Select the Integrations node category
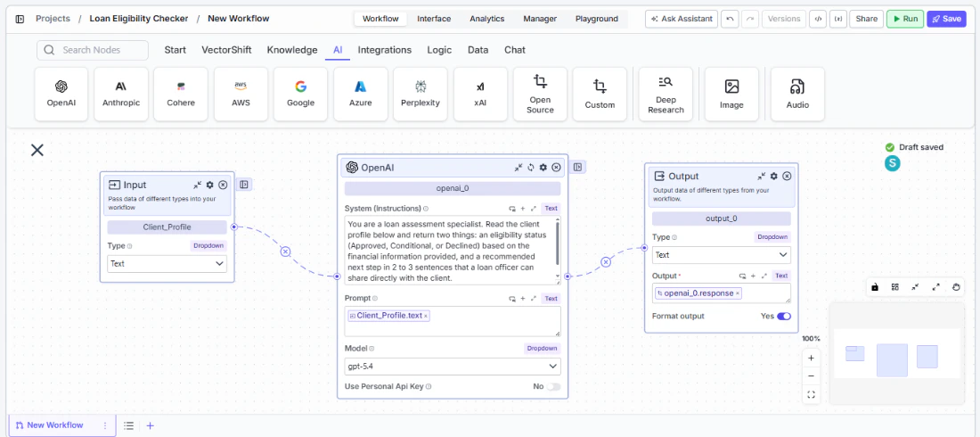The image size is (980, 437). coord(384,50)
